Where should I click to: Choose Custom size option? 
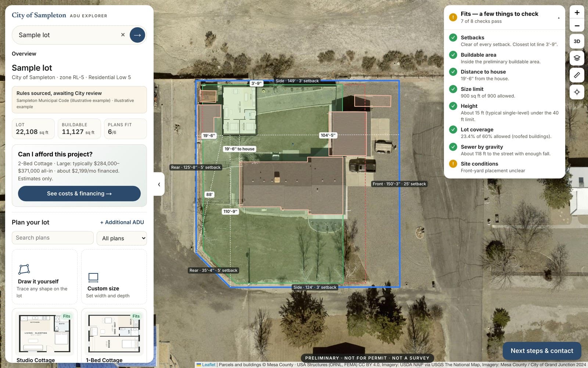[x=114, y=277]
